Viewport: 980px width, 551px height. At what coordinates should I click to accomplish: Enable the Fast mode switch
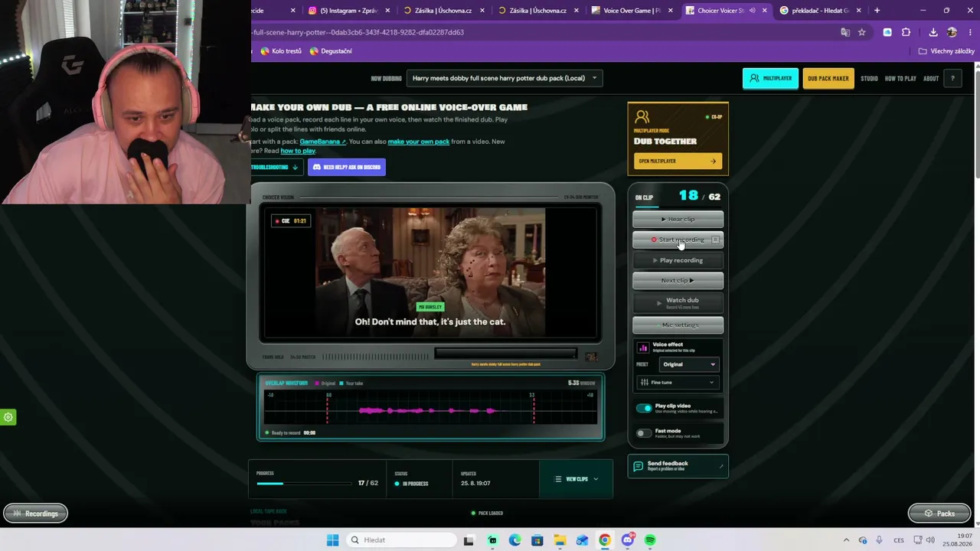[x=644, y=433]
